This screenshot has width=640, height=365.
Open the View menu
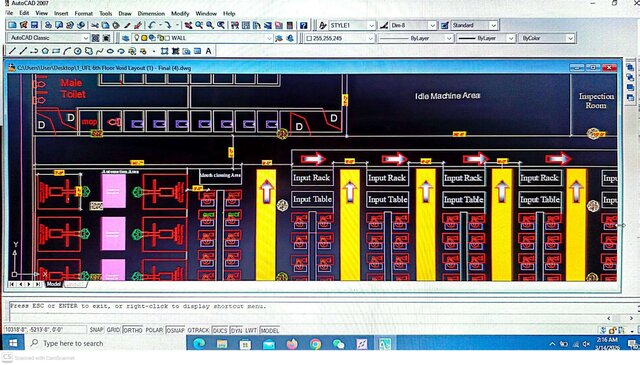[42, 13]
